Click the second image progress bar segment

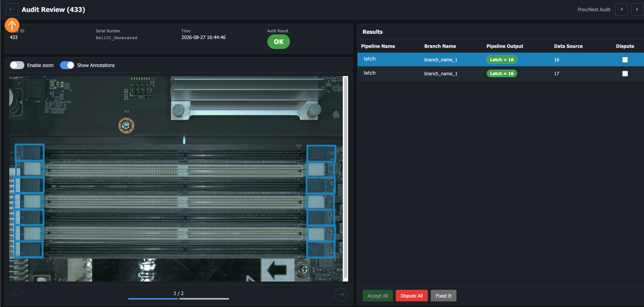tap(204, 299)
